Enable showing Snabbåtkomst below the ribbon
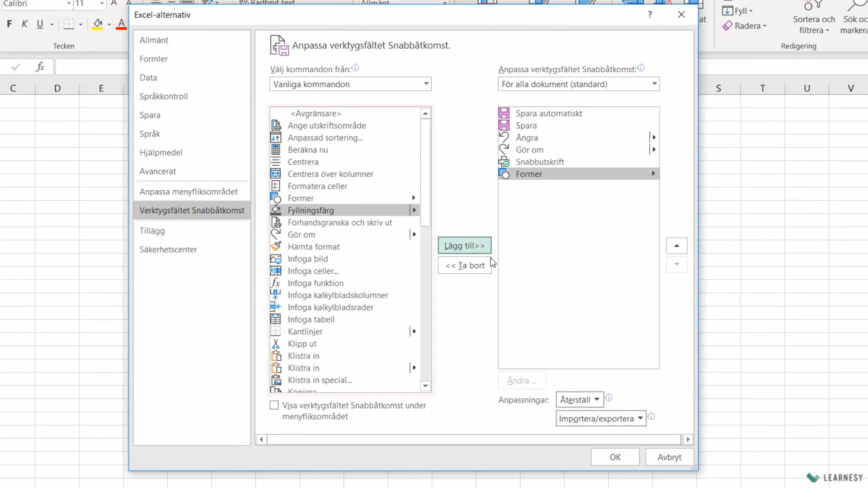The width and height of the screenshot is (868, 488). (274, 405)
